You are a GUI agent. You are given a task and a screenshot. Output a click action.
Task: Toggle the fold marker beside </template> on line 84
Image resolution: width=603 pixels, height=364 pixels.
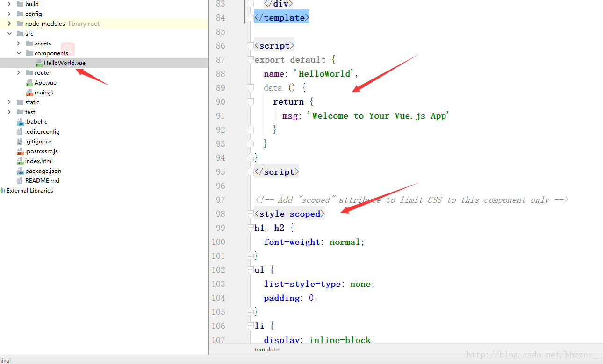(x=250, y=18)
